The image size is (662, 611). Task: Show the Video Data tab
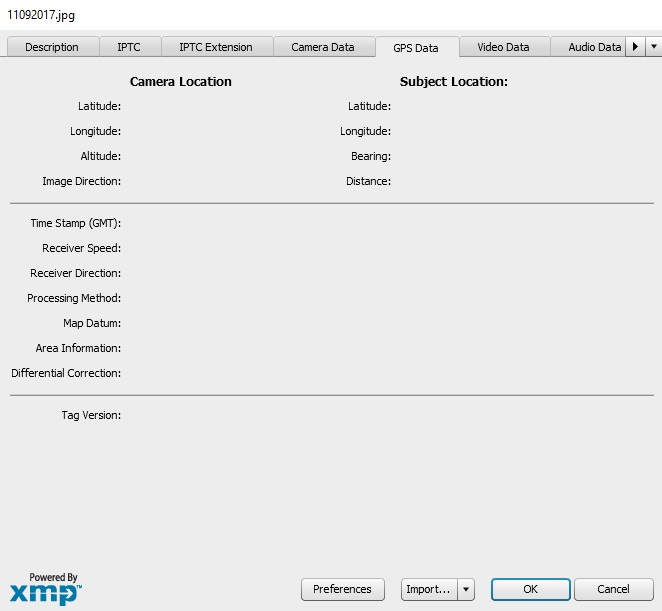click(x=503, y=47)
